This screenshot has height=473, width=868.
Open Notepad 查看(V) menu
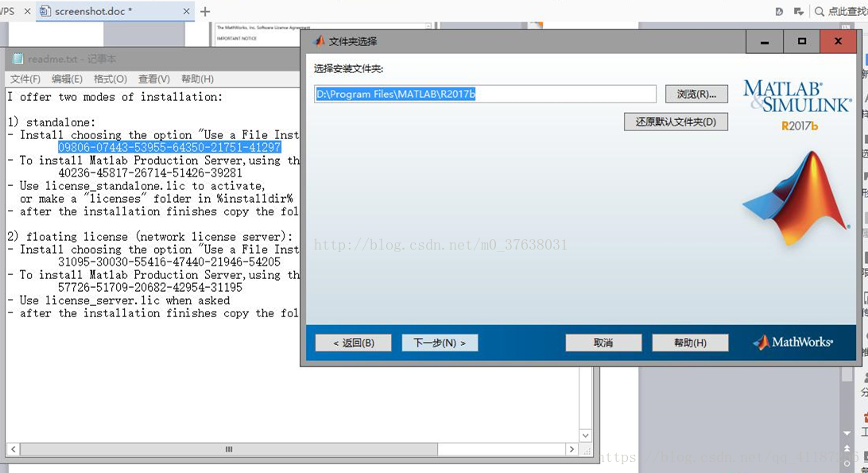[x=154, y=79]
